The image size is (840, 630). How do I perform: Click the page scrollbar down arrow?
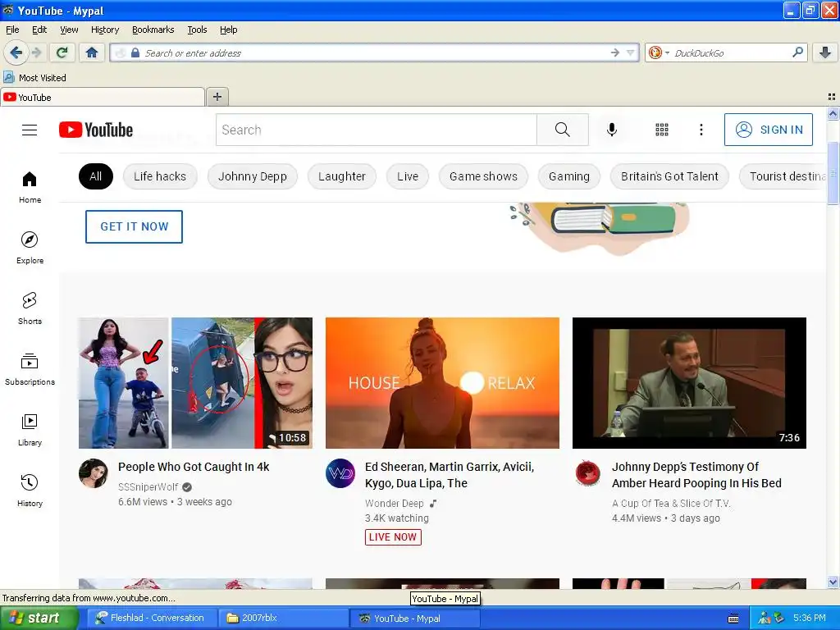[x=833, y=582]
